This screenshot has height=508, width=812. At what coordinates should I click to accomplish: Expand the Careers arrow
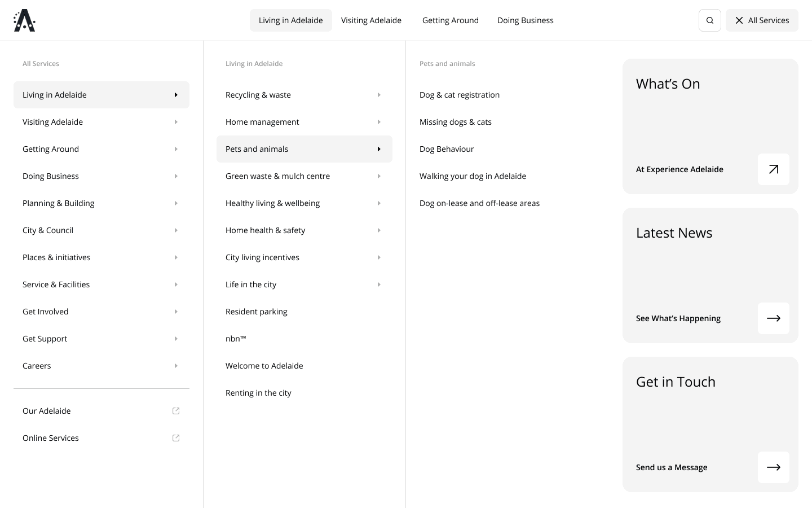(x=176, y=366)
